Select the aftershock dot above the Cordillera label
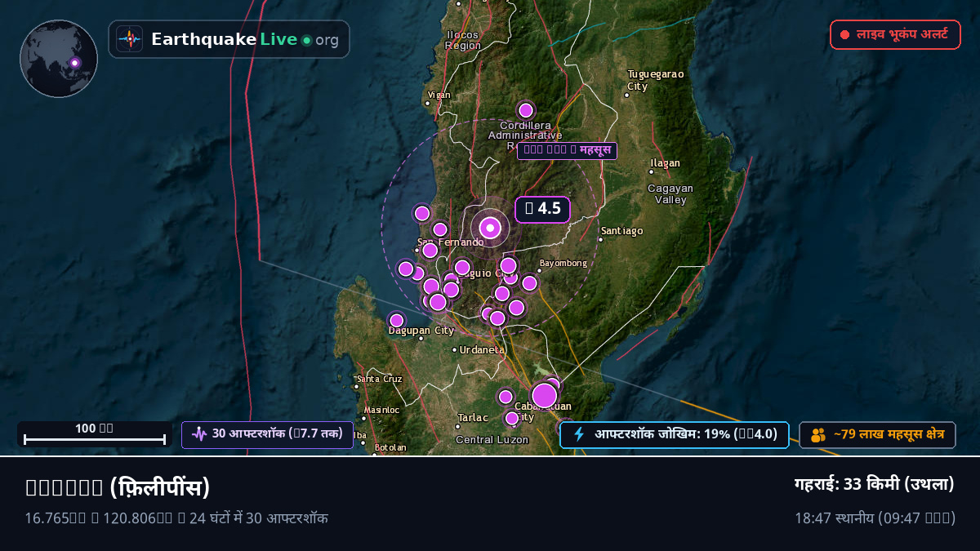The height and width of the screenshot is (551, 980). [526, 110]
